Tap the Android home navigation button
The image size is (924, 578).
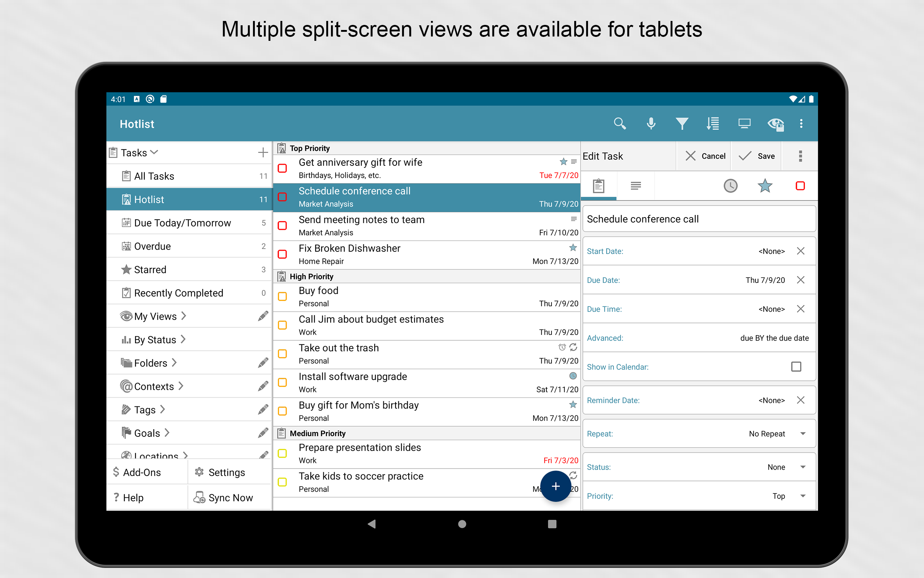point(462,524)
